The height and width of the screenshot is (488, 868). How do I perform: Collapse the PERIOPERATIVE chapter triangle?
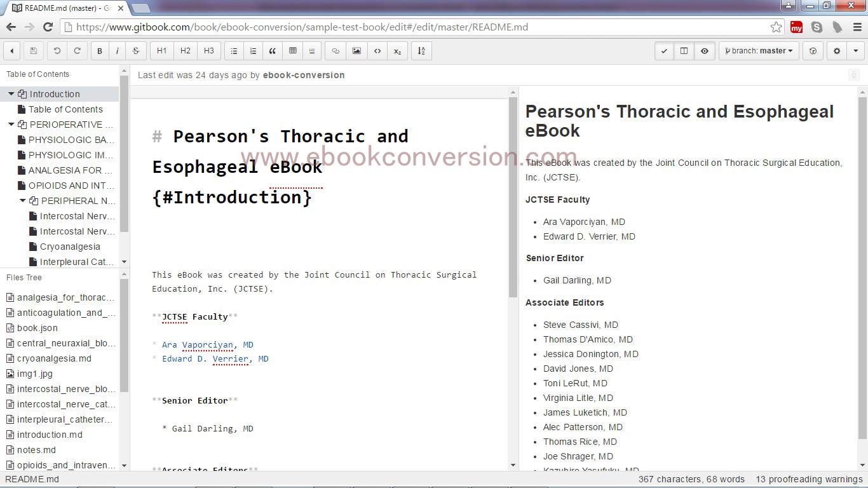(x=11, y=125)
